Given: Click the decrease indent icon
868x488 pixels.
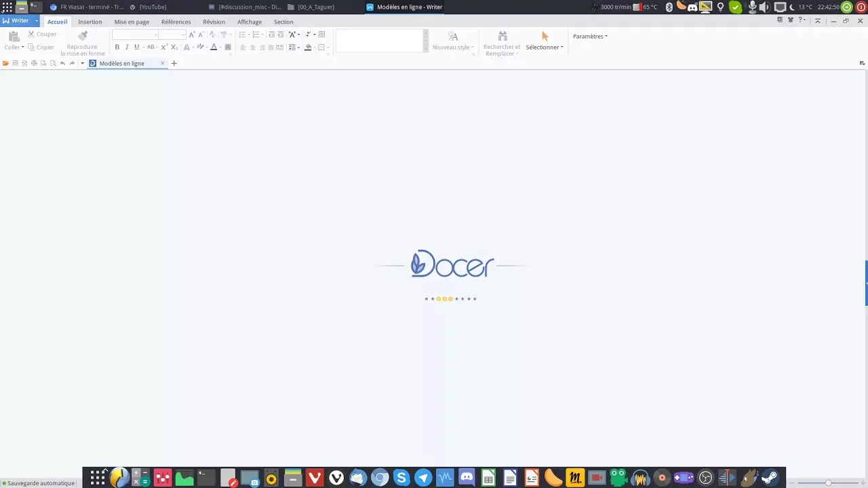Looking at the screenshot, I should (x=271, y=35).
